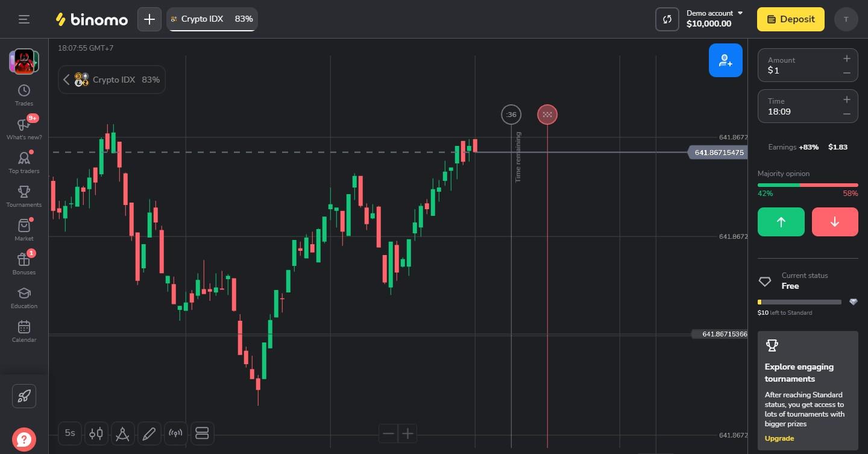Select the chart type candlestick icon
The width and height of the screenshot is (868, 454).
[x=96, y=433]
